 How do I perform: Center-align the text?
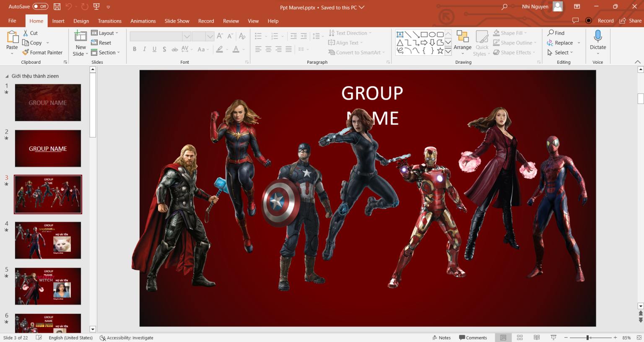tap(268, 49)
